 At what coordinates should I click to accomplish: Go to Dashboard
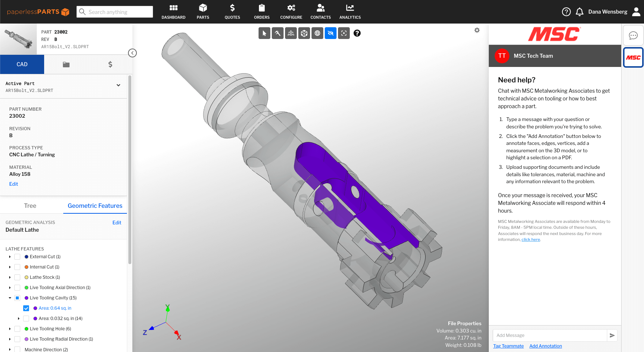tap(174, 12)
